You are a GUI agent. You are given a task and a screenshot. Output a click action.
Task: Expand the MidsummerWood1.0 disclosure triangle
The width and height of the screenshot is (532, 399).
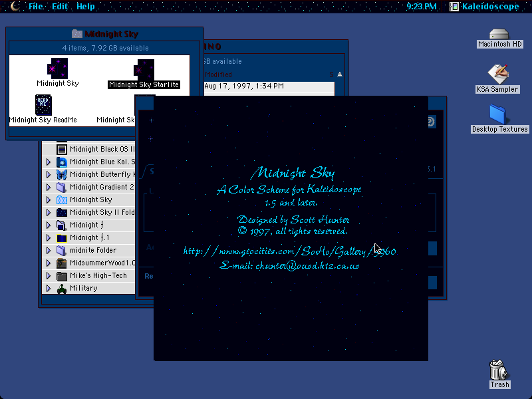click(48, 263)
